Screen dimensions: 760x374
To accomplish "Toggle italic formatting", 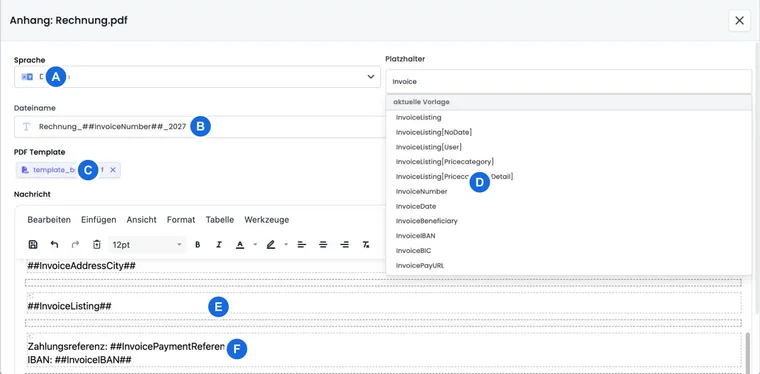I will point(219,245).
